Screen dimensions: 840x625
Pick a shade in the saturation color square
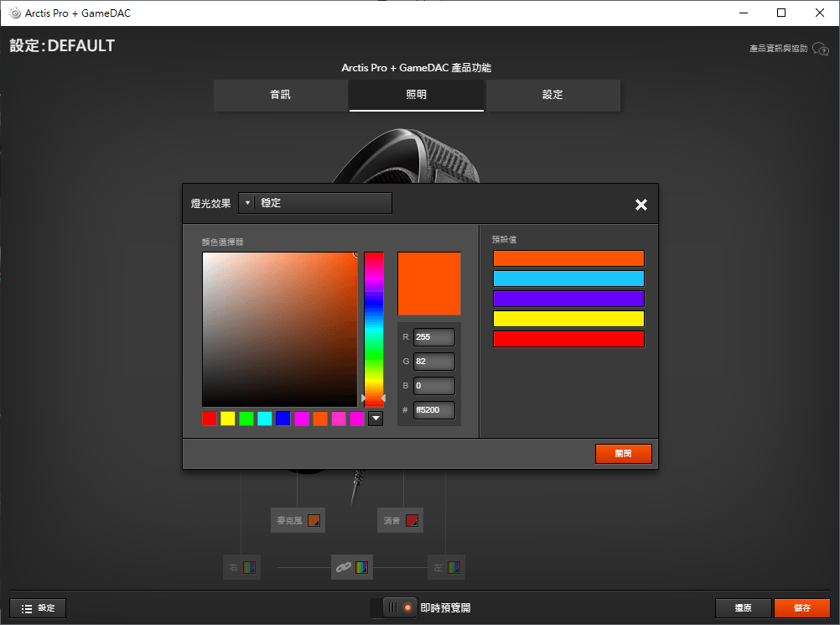click(280, 330)
